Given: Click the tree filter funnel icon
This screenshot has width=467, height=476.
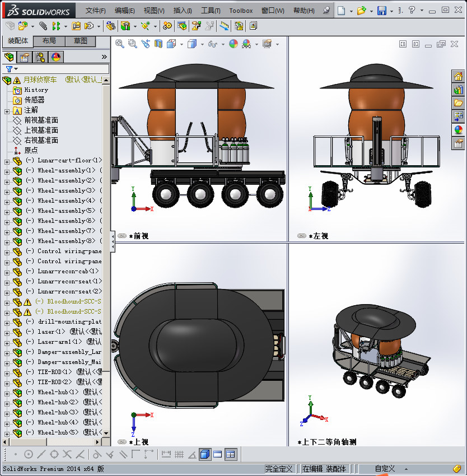Looking at the screenshot, I should pos(9,69).
